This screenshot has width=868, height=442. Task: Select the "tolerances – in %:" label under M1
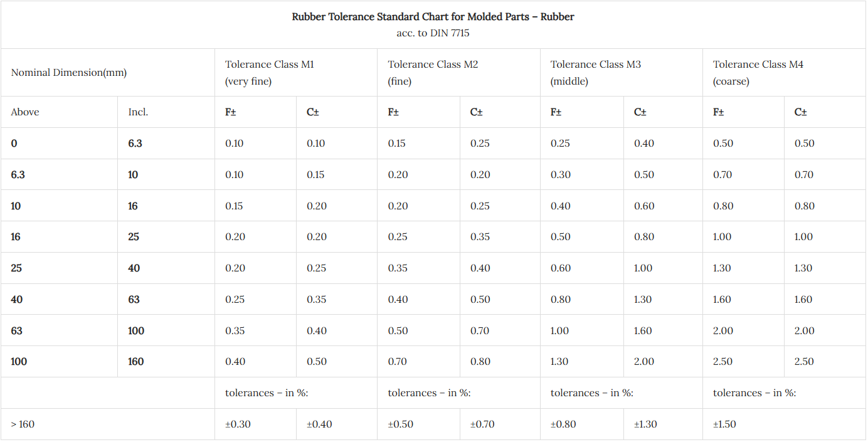(267, 393)
